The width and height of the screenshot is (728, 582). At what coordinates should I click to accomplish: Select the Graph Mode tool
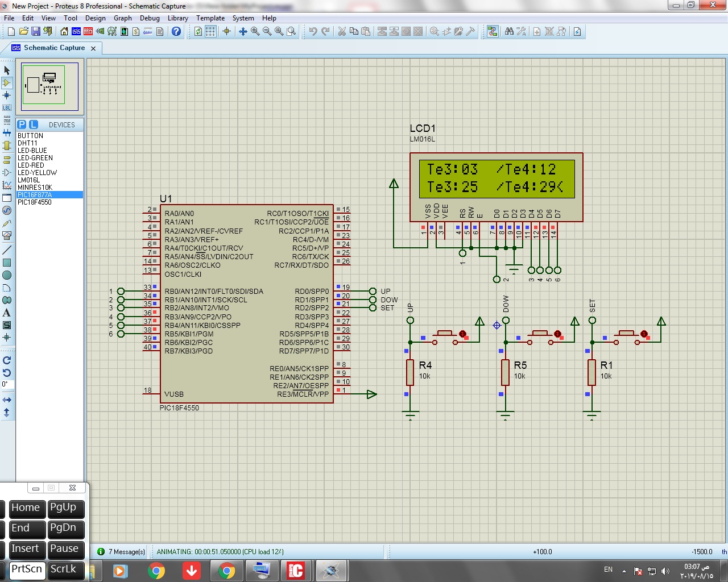[x=7, y=185]
